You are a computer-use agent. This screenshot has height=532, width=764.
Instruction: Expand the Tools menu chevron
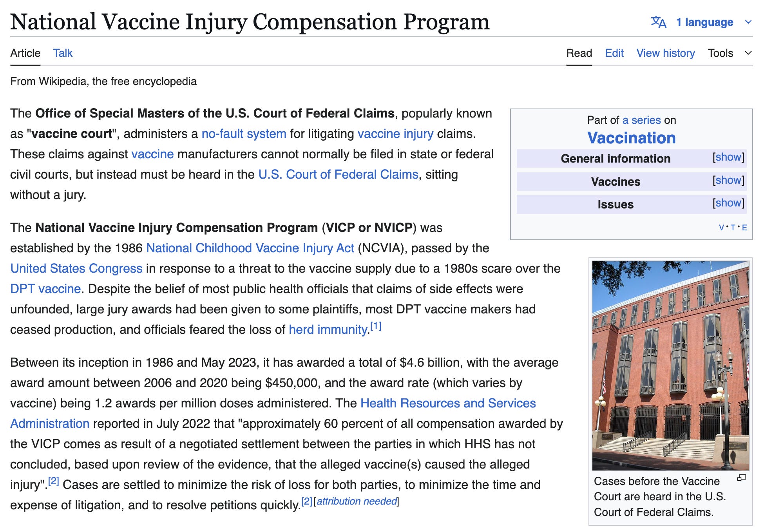(x=748, y=53)
